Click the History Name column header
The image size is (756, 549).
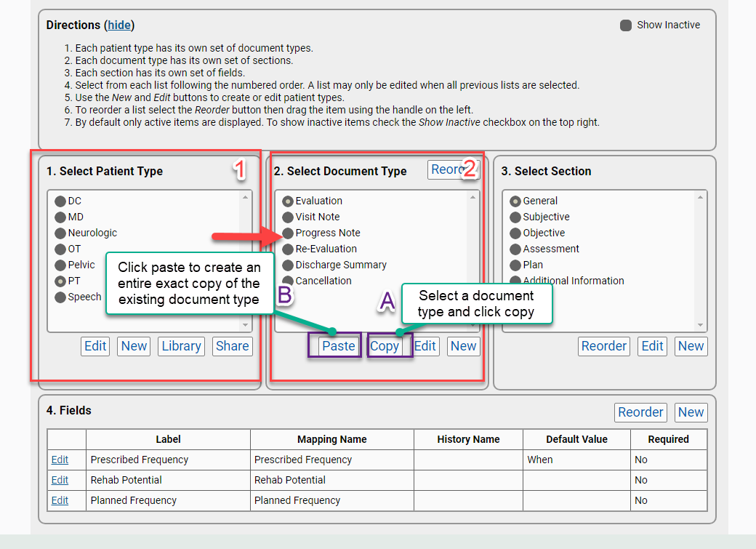pyautogui.click(x=468, y=439)
